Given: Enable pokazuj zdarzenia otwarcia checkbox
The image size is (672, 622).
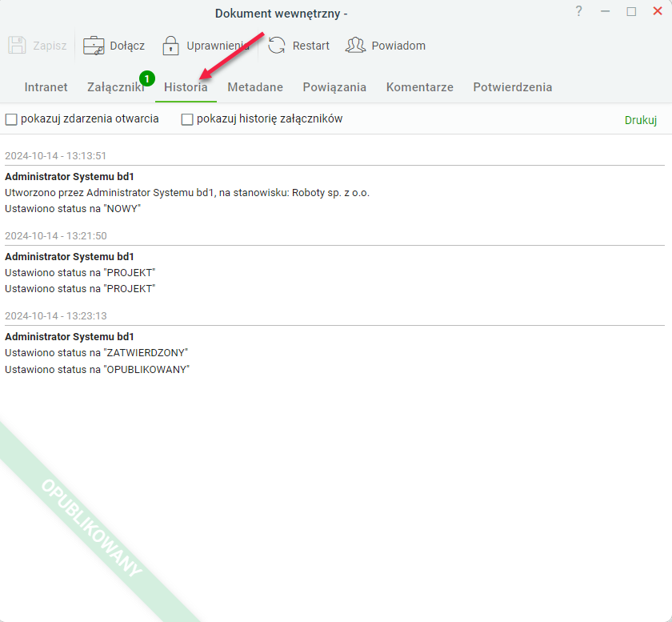Looking at the screenshot, I should [x=11, y=119].
